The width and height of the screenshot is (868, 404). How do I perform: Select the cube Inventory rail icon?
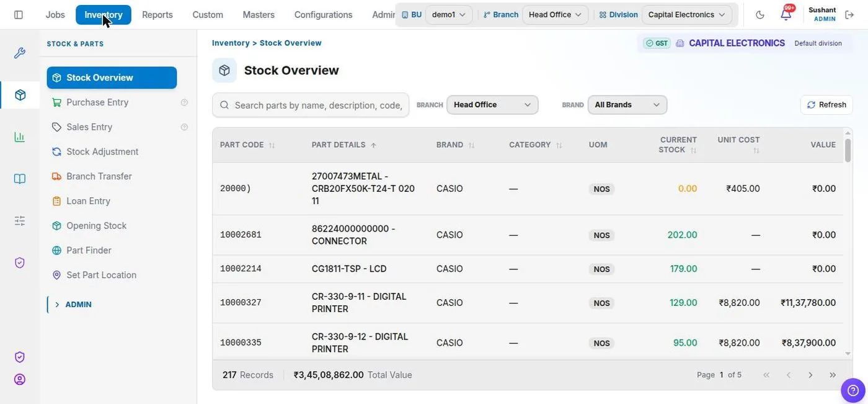20,95
